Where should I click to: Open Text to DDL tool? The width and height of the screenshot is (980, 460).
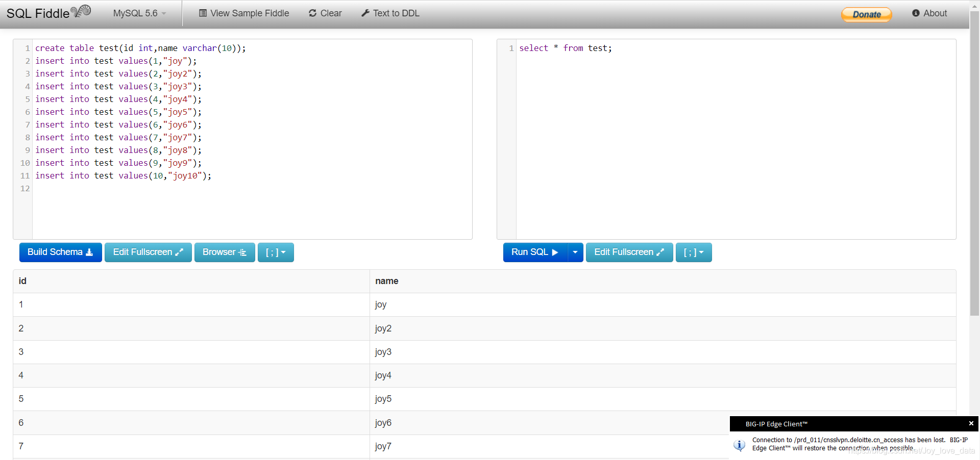pos(390,13)
